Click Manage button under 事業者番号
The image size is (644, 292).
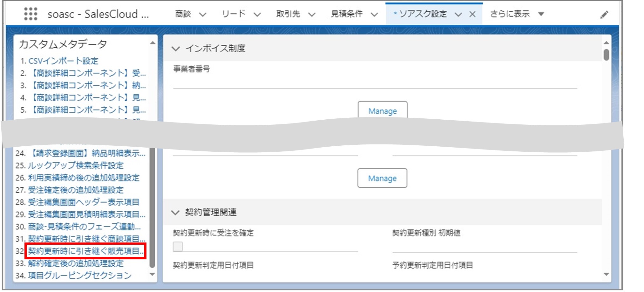383,110
